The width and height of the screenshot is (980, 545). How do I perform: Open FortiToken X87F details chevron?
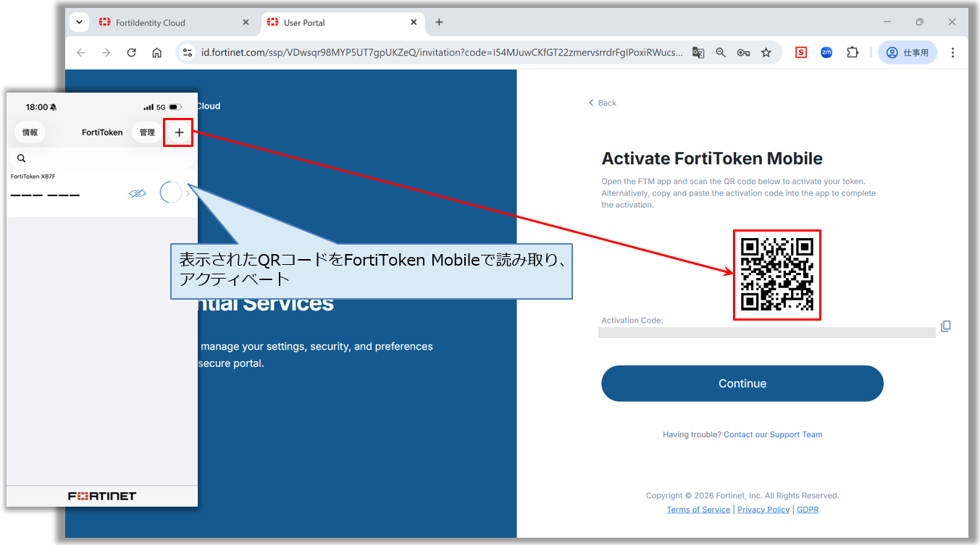[188, 193]
